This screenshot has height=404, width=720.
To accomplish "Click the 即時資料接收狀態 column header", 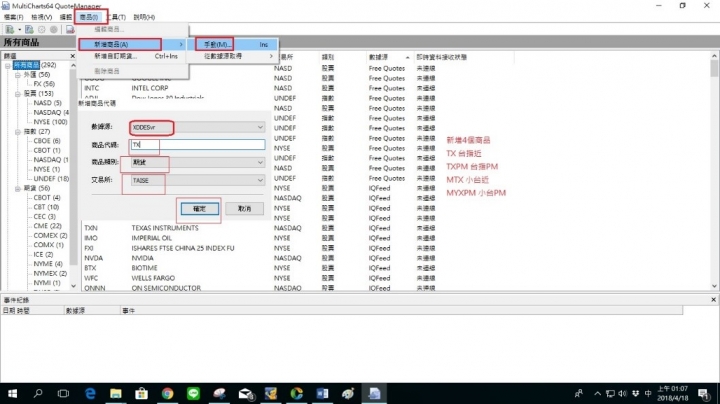I will tap(463, 57).
